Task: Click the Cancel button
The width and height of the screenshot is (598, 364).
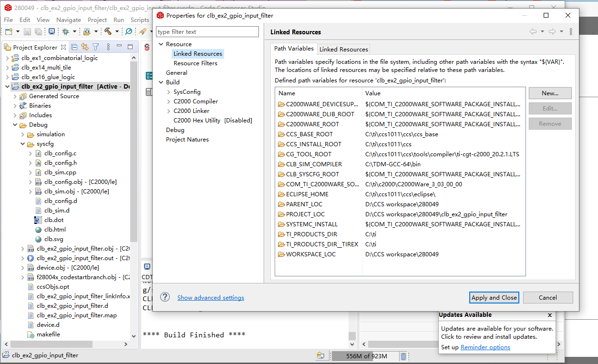Action: tap(547, 297)
